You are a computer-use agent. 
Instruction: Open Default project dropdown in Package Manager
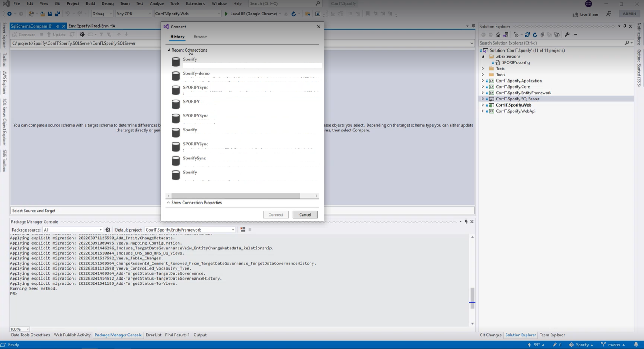(x=233, y=230)
